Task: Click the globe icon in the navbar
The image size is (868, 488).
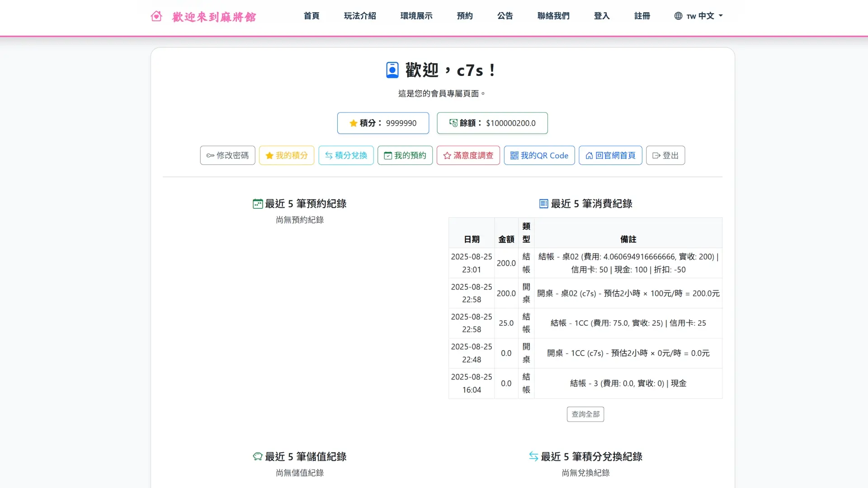Action: [x=678, y=16]
